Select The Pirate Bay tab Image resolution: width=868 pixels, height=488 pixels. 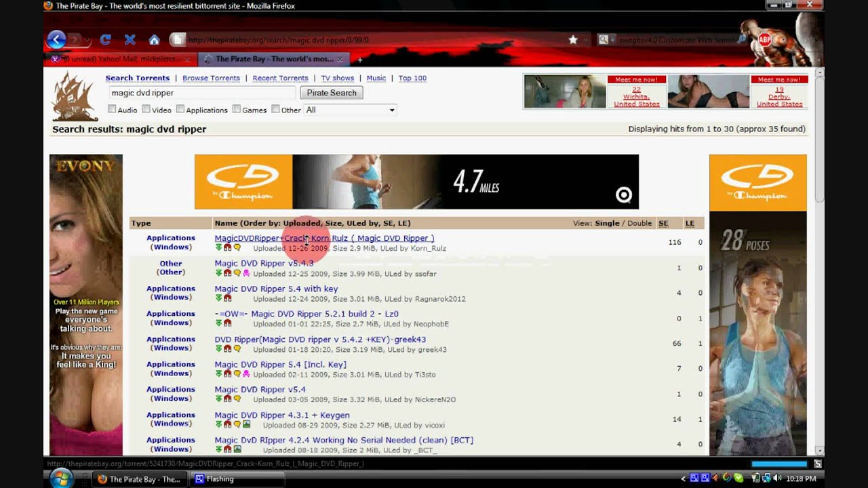[x=275, y=59]
